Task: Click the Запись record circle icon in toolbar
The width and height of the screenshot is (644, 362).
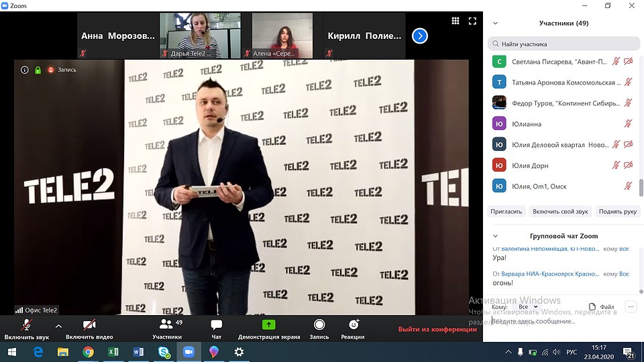Action: 319,324
